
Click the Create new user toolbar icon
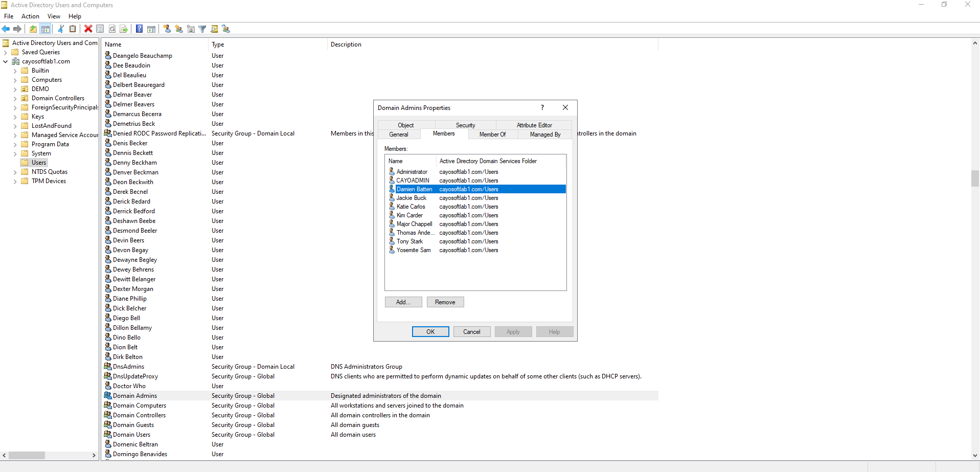coord(167,29)
